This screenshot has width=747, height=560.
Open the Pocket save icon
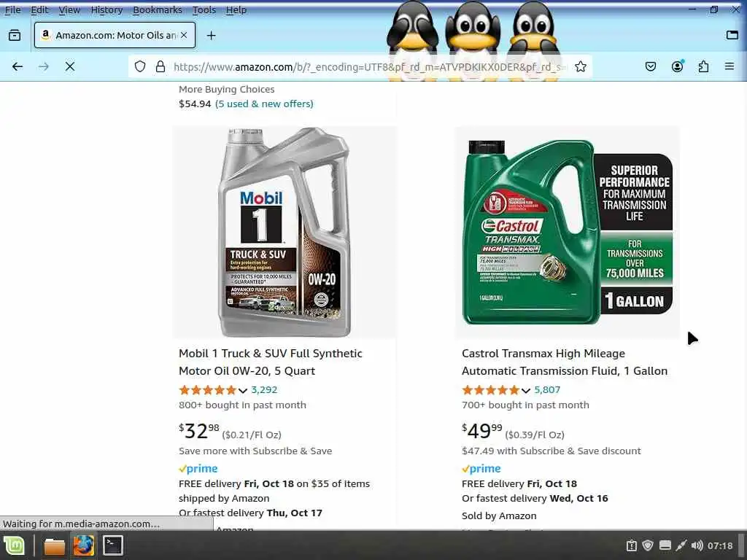[650, 66]
